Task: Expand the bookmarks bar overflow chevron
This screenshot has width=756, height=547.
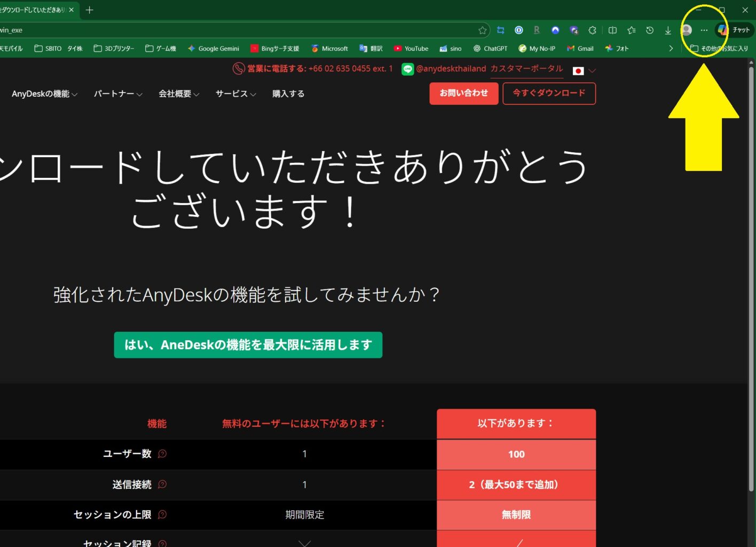Action: (671, 49)
